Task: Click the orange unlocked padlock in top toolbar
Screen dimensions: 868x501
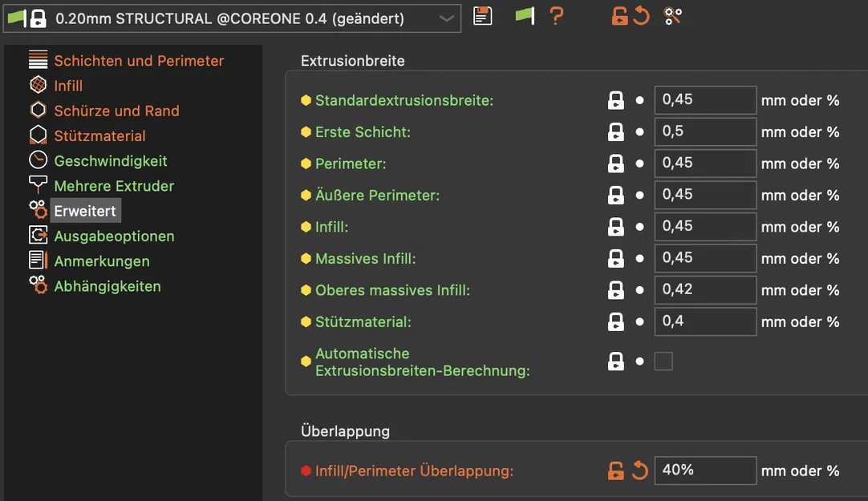Action: pyautogui.click(x=619, y=16)
